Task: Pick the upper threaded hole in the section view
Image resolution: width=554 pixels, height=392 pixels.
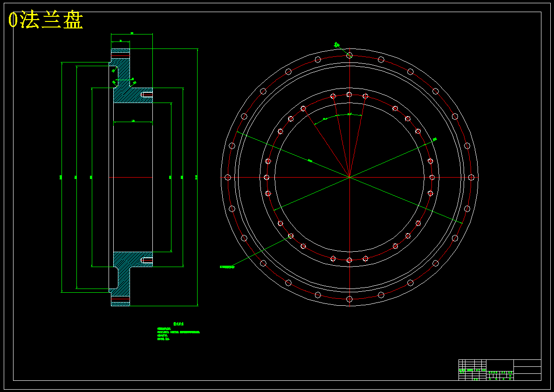Action: point(147,95)
